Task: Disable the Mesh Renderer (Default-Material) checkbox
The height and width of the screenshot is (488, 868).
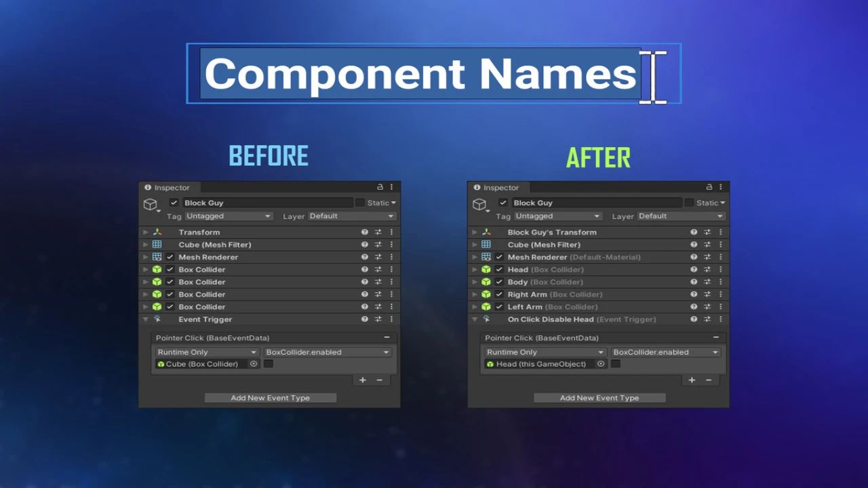Action: coord(499,258)
